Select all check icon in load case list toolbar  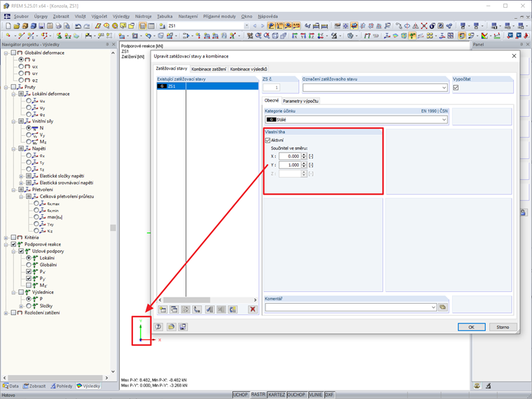point(210,309)
